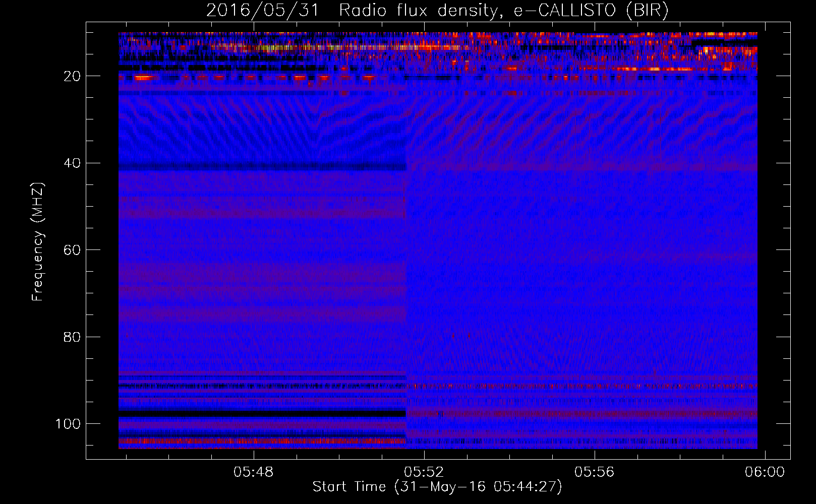Image resolution: width=816 pixels, height=504 pixels.
Task: Click the 'Frequency (MHZ)' axis label
Action: click(38, 242)
